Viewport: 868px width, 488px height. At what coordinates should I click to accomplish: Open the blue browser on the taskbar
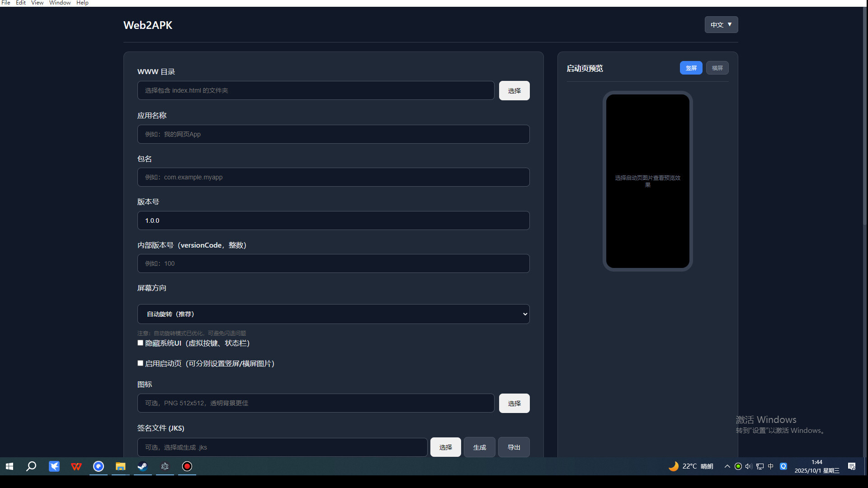coord(98,466)
